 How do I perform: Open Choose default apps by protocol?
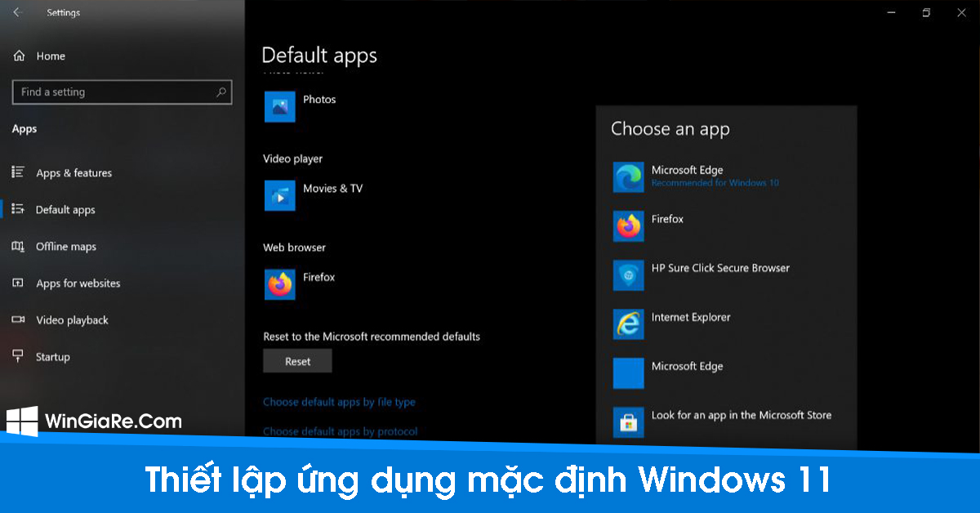[340, 431]
